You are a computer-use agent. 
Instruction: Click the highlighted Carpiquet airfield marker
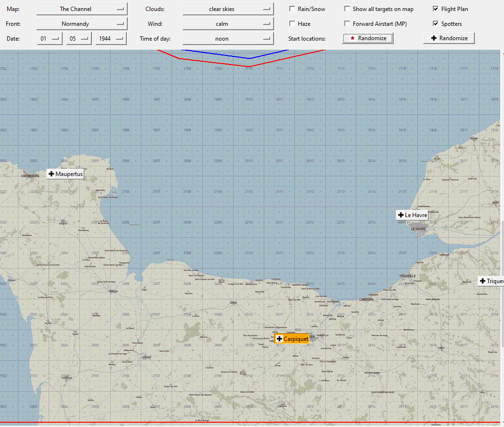(x=292, y=339)
